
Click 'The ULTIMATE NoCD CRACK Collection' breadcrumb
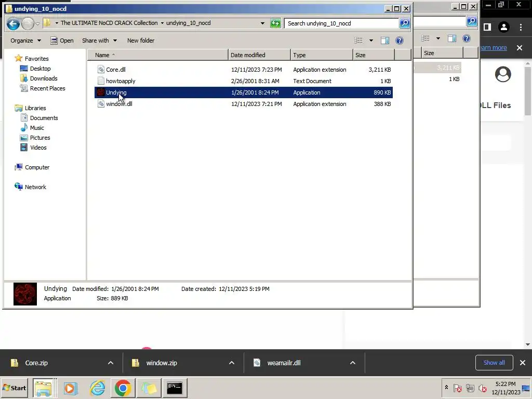(109, 23)
